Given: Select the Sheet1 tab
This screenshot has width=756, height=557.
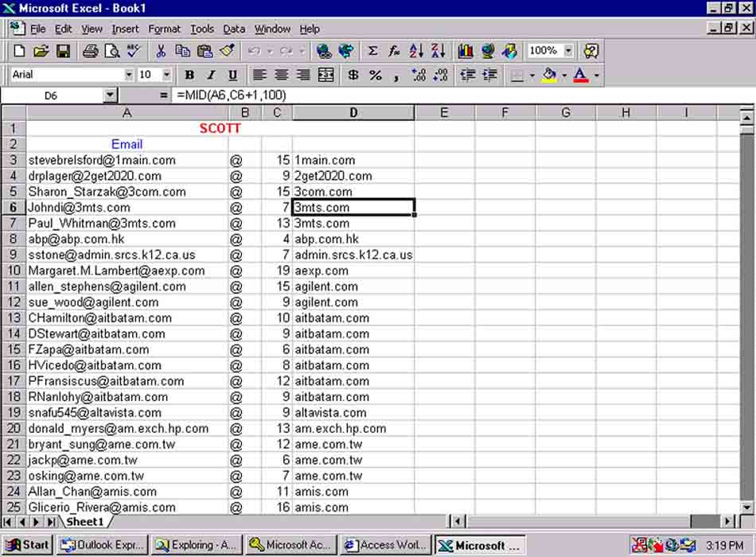Looking at the screenshot, I should click(85, 522).
